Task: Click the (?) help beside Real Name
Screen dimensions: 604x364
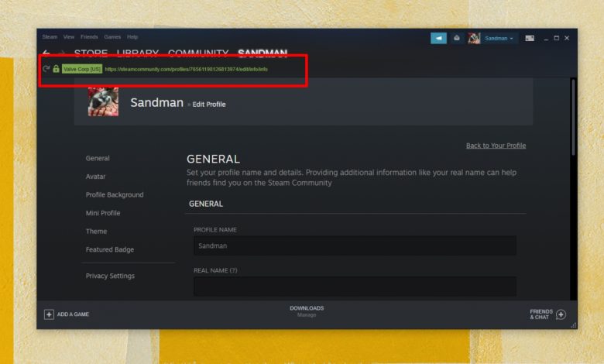Action: click(233, 270)
